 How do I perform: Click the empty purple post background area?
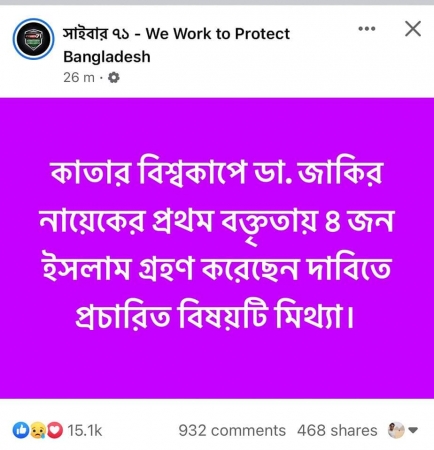click(x=217, y=367)
